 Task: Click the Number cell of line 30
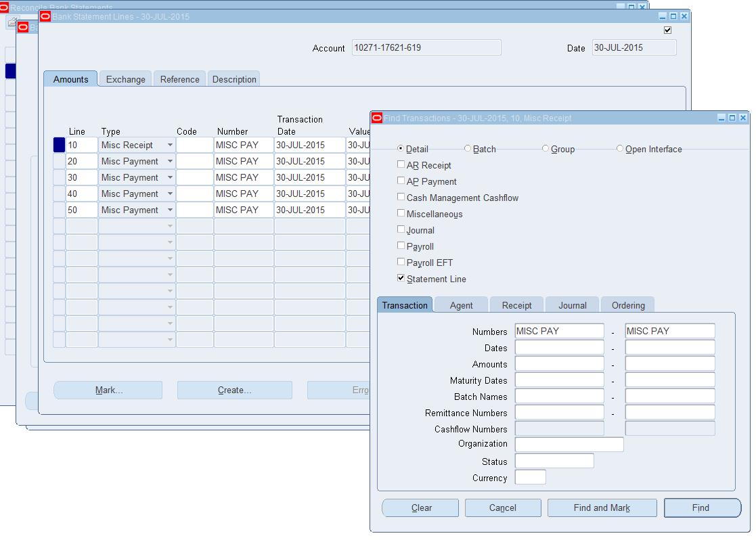(x=244, y=177)
